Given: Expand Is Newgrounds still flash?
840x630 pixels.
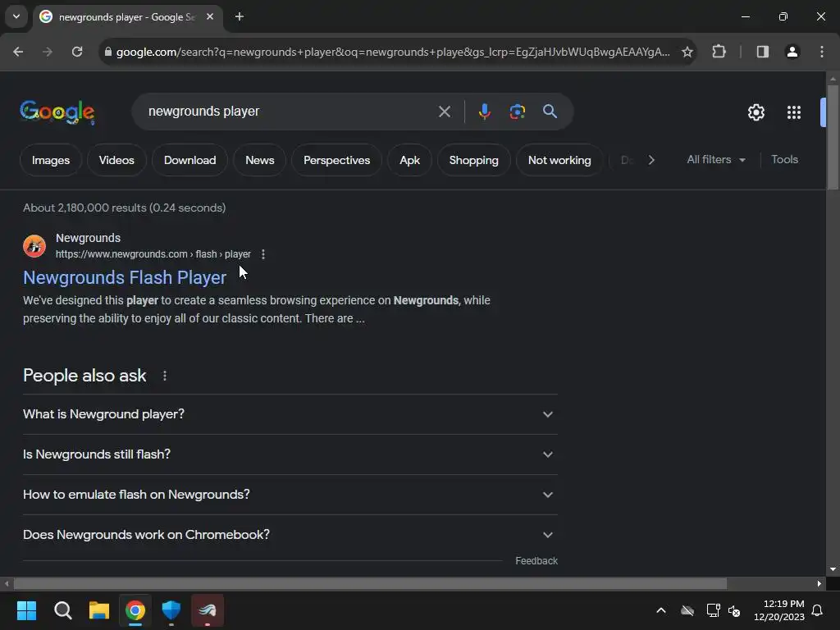Looking at the screenshot, I should tap(290, 454).
